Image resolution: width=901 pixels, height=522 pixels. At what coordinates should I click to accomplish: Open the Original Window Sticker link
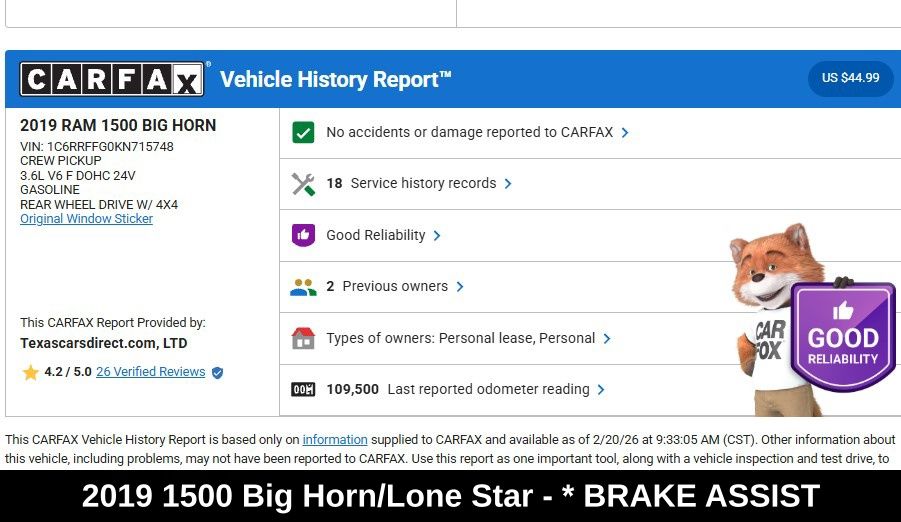pos(86,219)
